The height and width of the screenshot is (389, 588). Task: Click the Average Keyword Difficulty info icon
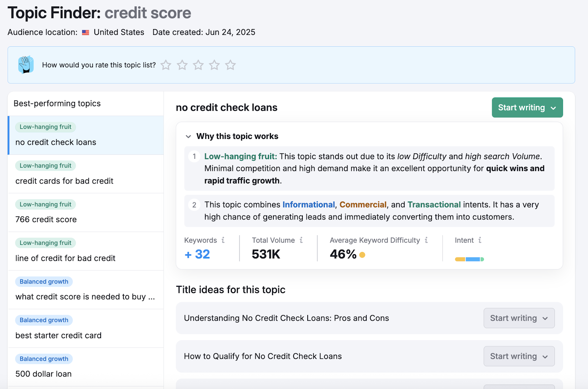[x=426, y=240]
